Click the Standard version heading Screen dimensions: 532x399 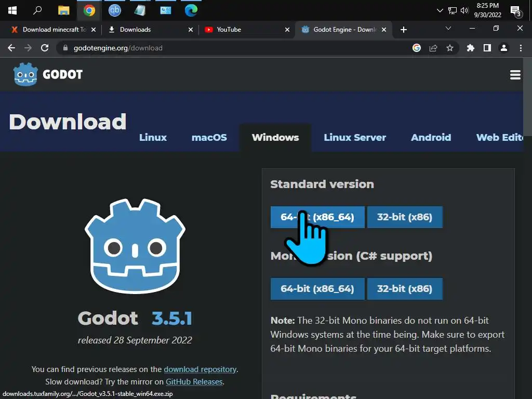click(x=322, y=184)
